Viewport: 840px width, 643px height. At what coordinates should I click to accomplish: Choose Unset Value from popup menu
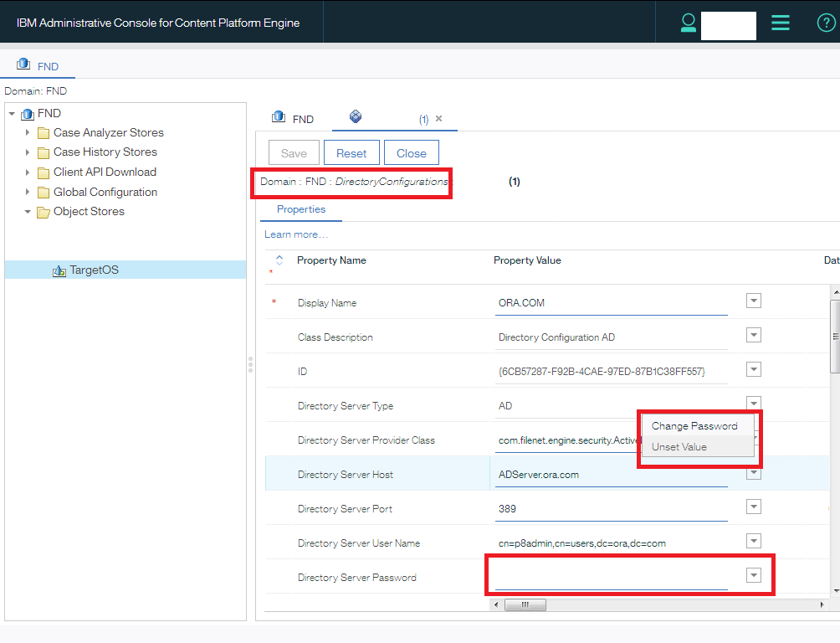(698, 447)
